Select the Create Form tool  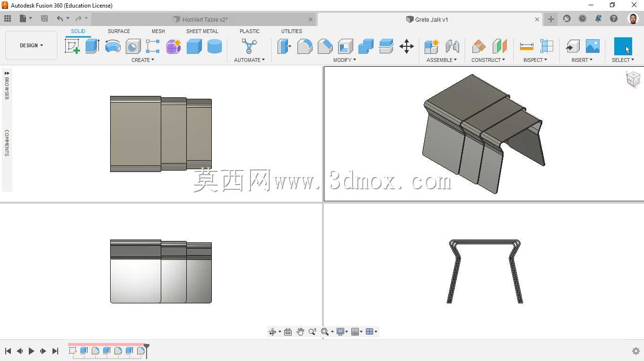tap(174, 46)
